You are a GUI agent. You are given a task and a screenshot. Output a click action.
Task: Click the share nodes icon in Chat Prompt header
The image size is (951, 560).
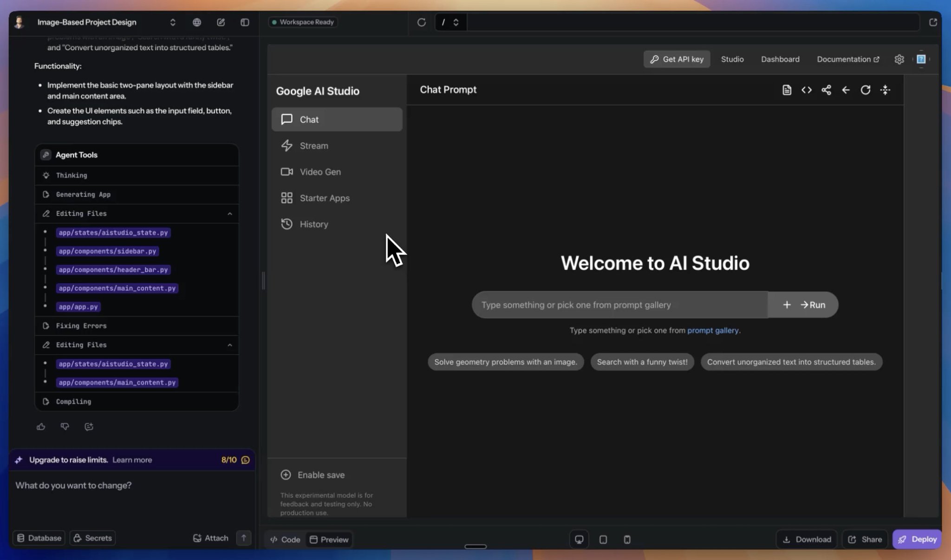pos(826,90)
